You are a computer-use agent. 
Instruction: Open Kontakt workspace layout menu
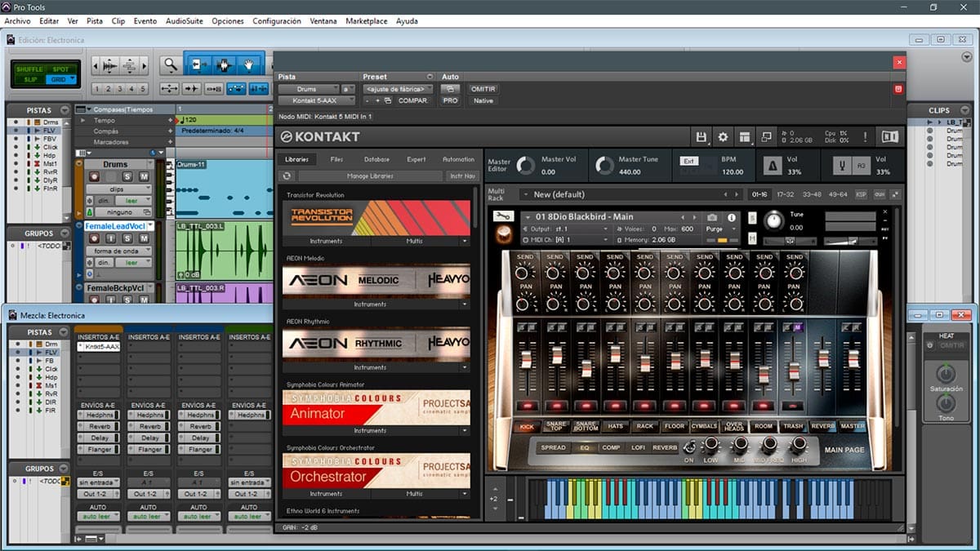tap(745, 136)
